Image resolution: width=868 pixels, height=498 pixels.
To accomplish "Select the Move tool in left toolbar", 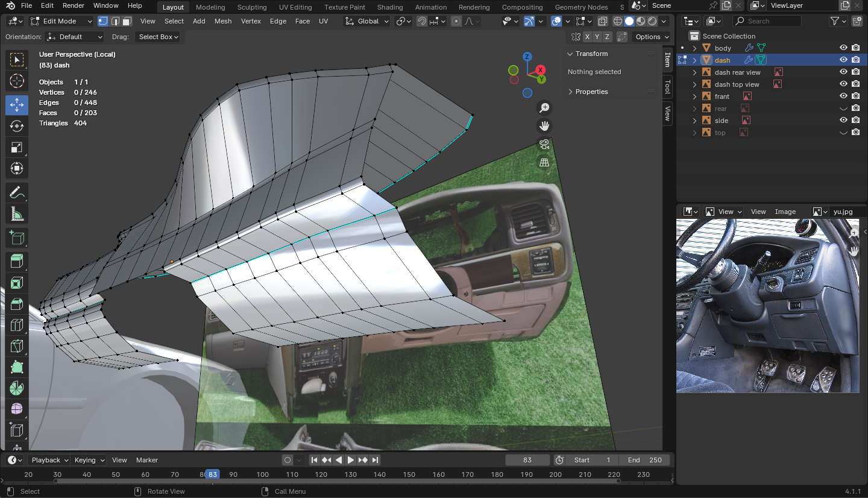I will click(17, 105).
